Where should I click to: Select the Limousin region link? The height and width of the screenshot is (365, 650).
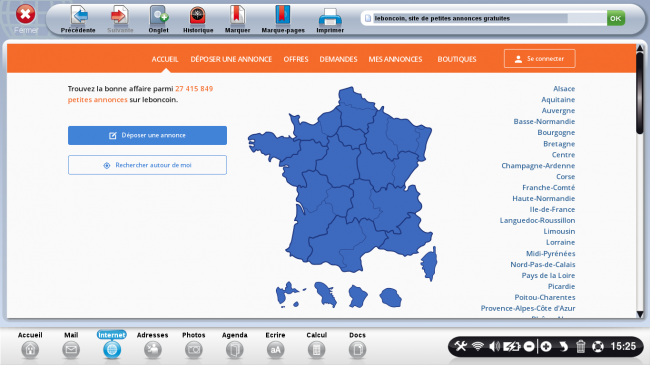tap(559, 231)
